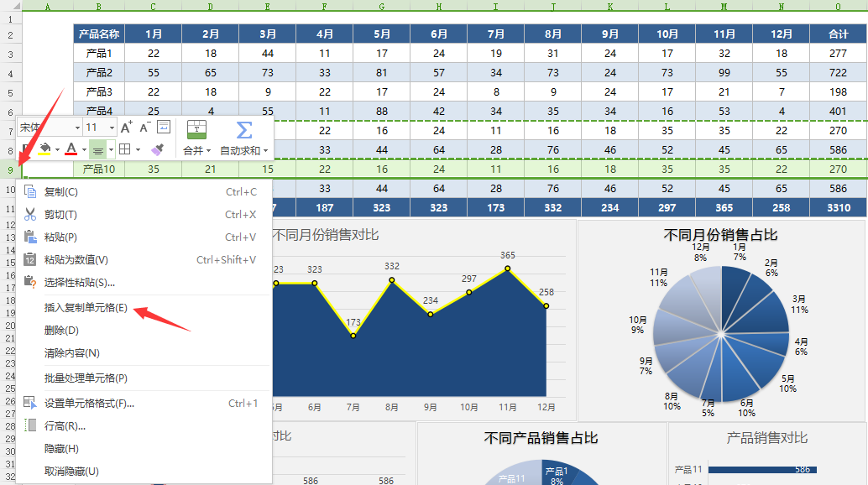Choose 隐藏(H) from context menu
This screenshot has width=868, height=485.
tap(144, 449)
